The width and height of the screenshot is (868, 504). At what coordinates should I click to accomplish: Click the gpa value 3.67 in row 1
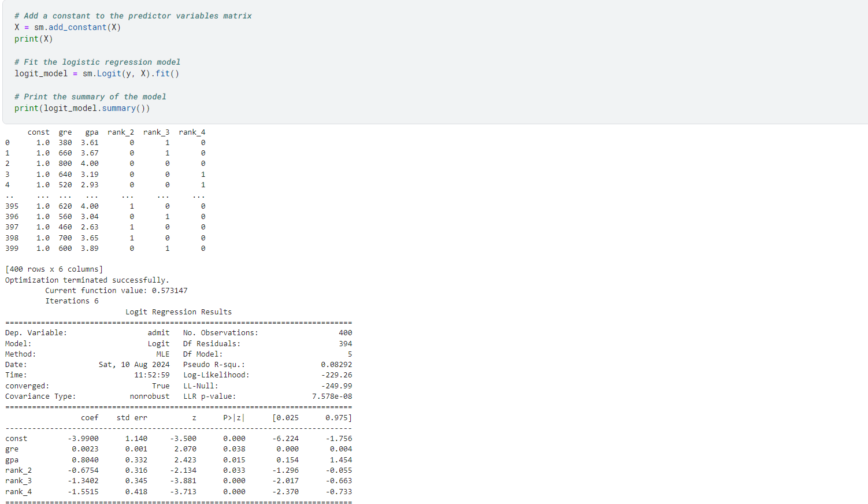[x=90, y=153]
